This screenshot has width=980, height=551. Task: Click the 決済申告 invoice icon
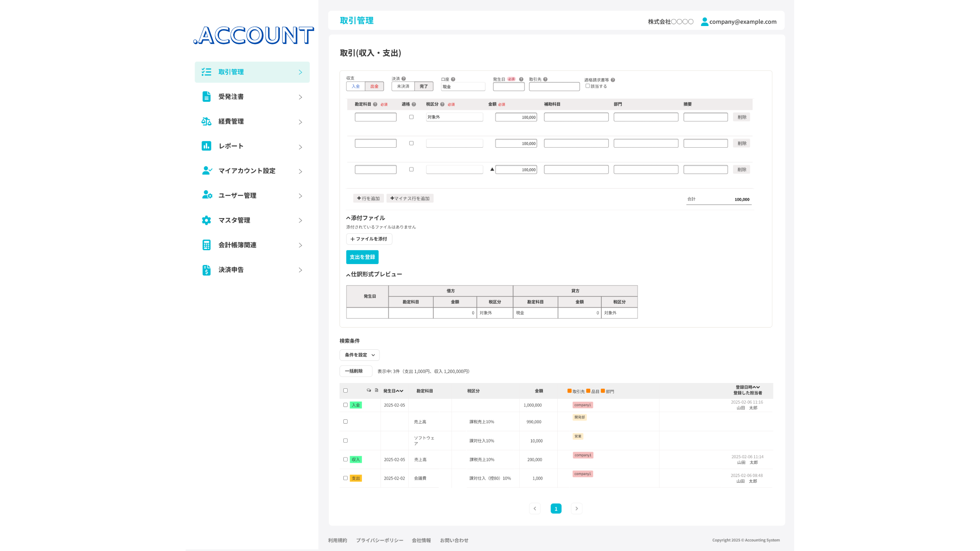pos(206,270)
